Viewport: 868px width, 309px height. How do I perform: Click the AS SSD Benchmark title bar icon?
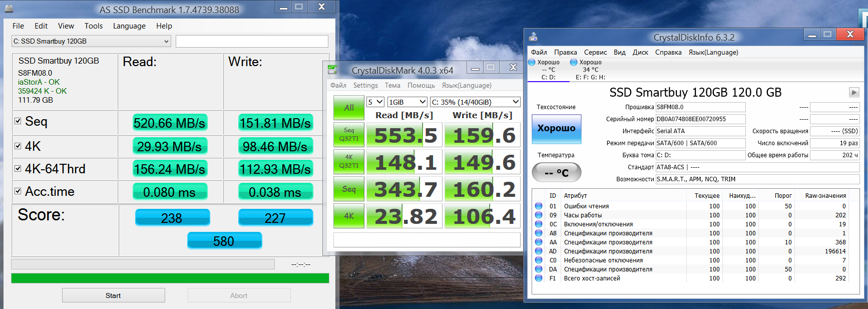coord(9,9)
